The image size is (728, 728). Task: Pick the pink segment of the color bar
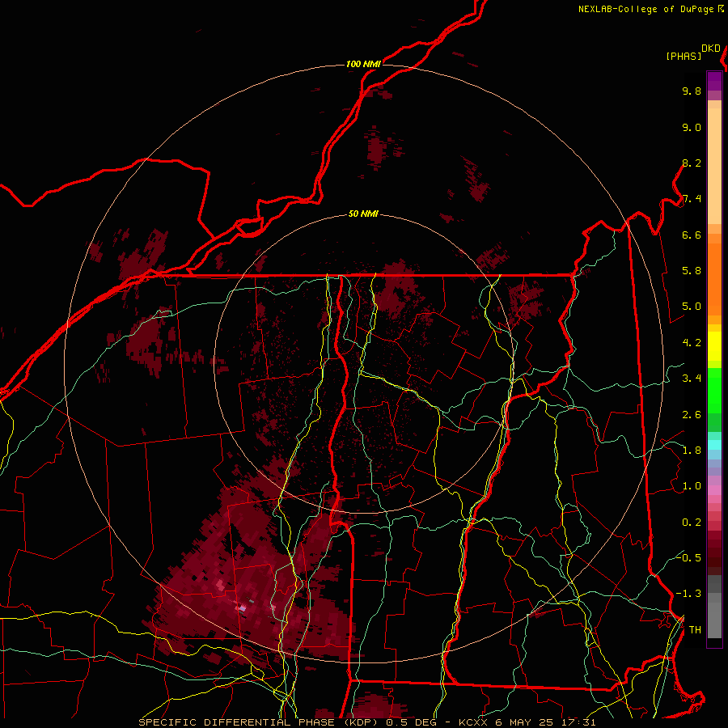pyautogui.click(x=714, y=490)
